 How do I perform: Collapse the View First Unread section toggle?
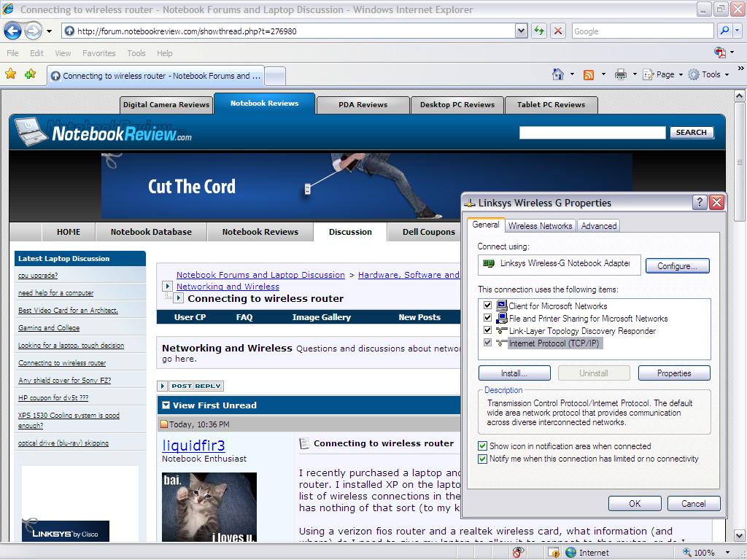pyautogui.click(x=166, y=405)
